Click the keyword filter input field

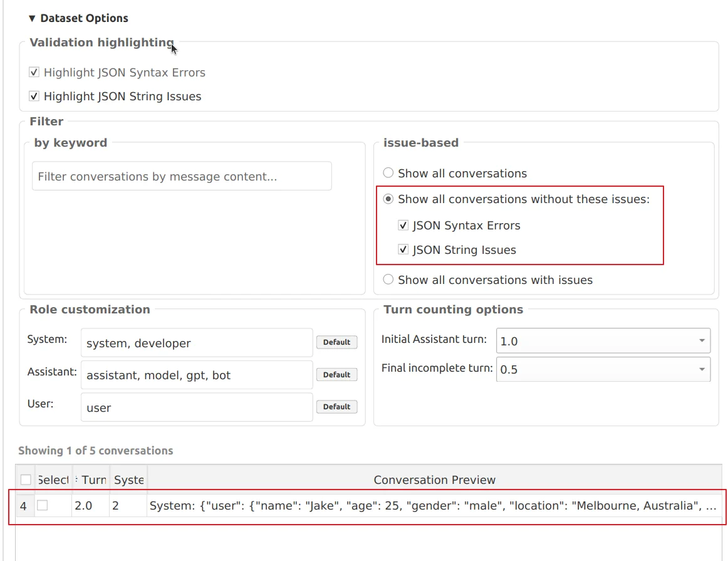click(x=182, y=176)
